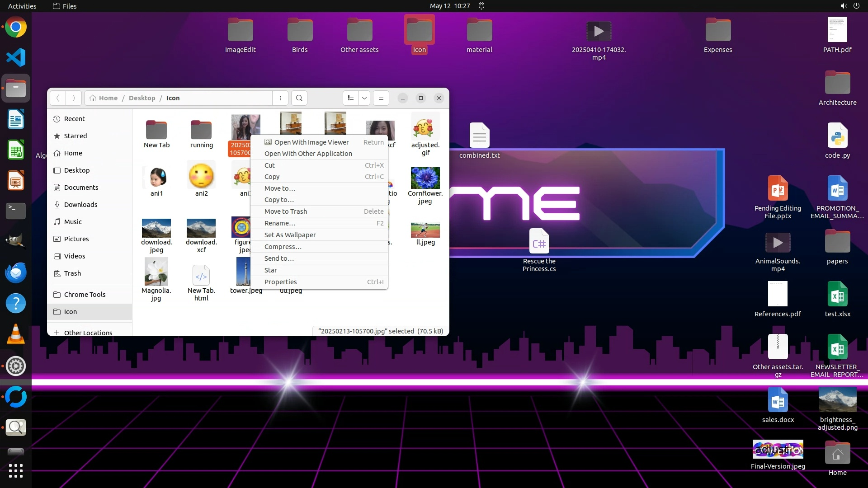
Task: Open Downloads in the sidebar
Action: click(x=80, y=205)
